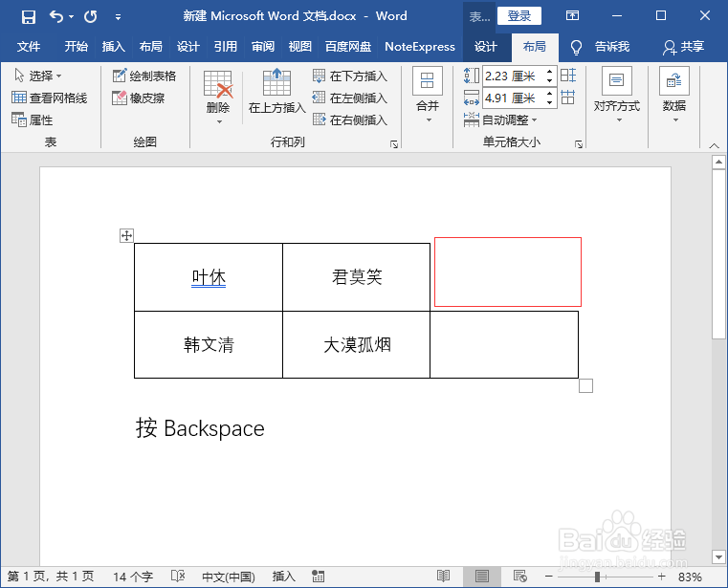Click the vertical scrollbar up arrow
Image resolution: width=728 pixels, height=588 pixels.
pyautogui.click(x=718, y=162)
